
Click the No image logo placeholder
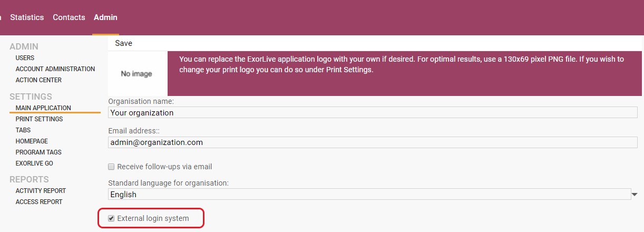(136, 74)
